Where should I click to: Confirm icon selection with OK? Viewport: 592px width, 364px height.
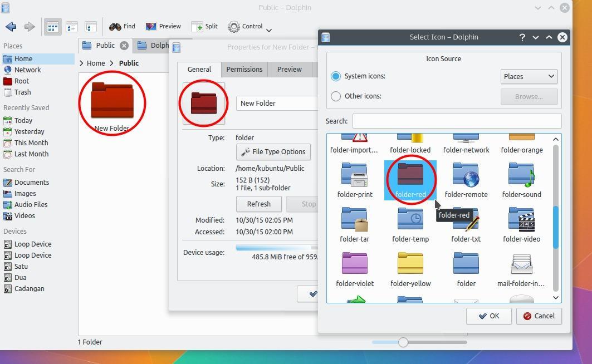pos(488,316)
